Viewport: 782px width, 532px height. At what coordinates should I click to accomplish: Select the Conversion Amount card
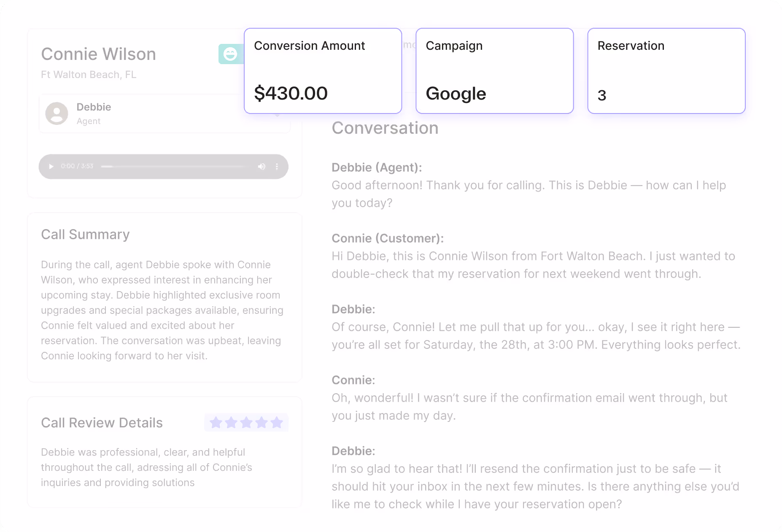pyautogui.click(x=323, y=71)
